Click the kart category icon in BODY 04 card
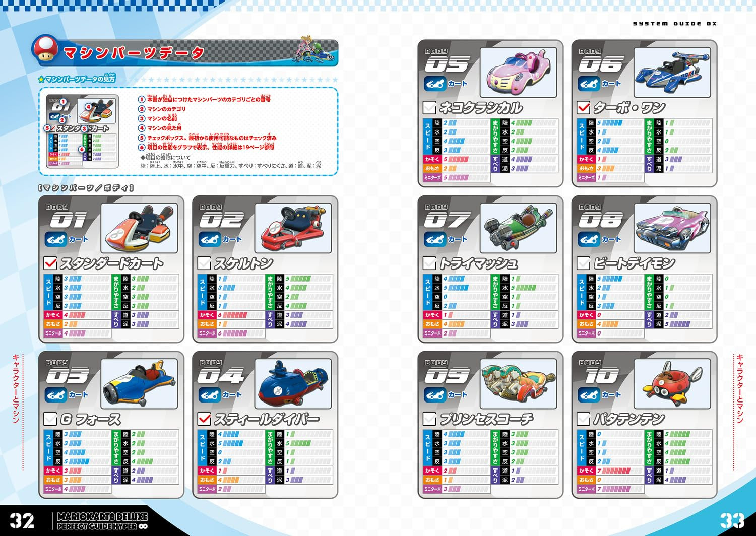This screenshot has height=536, width=756. coord(210,395)
